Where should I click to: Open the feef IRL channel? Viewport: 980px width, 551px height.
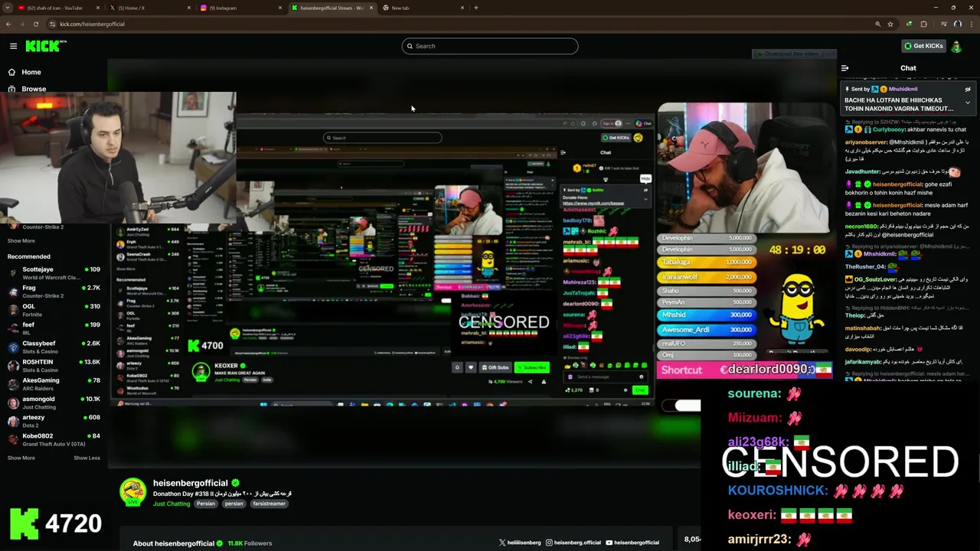point(54,328)
